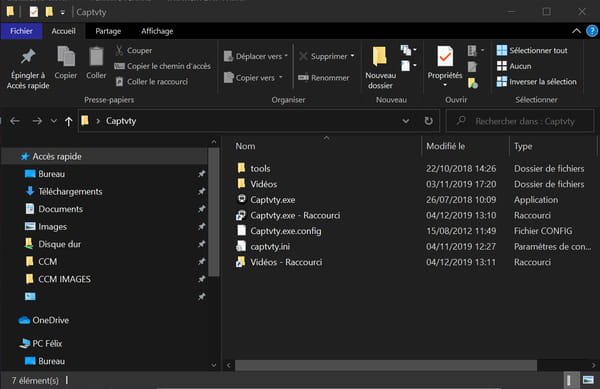Open the help question mark icon

592,31
